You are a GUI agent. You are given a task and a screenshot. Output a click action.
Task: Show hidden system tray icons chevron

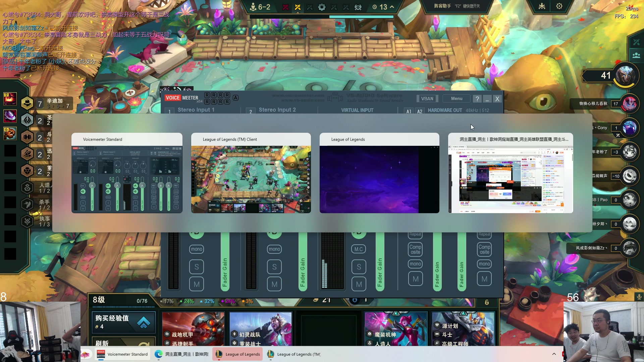[554, 354]
